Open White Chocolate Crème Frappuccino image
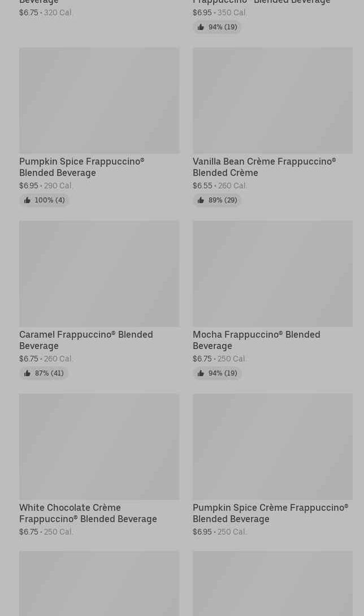The height and width of the screenshot is (616, 364). pyautogui.click(x=99, y=447)
